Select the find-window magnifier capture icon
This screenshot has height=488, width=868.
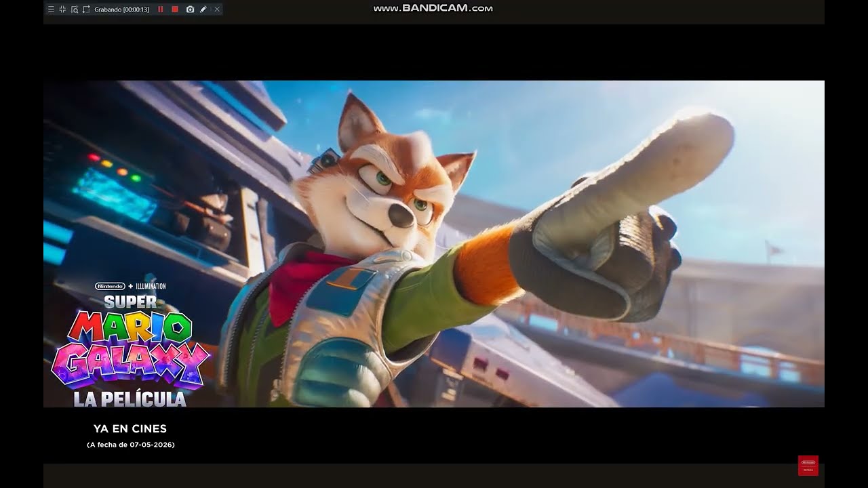75,9
